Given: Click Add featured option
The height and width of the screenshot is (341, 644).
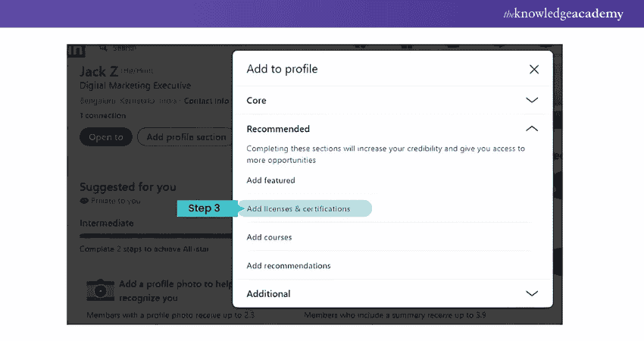Looking at the screenshot, I should pos(270,180).
